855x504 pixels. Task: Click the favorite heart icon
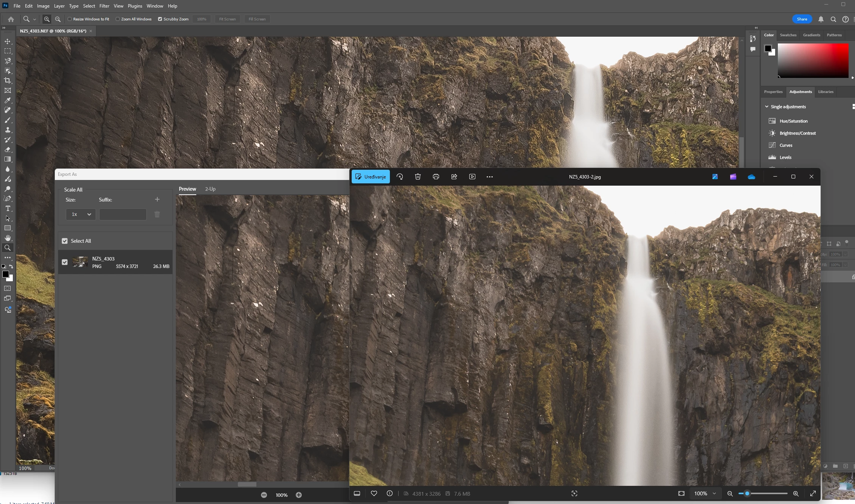point(374,493)
